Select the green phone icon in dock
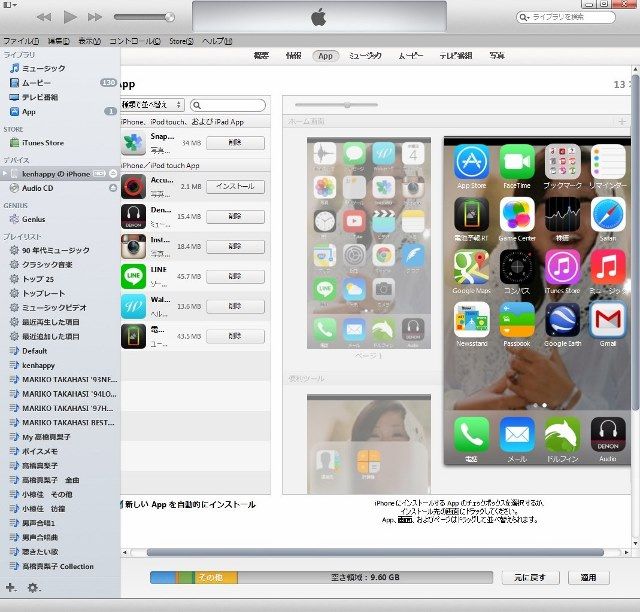 pos(471,435)
